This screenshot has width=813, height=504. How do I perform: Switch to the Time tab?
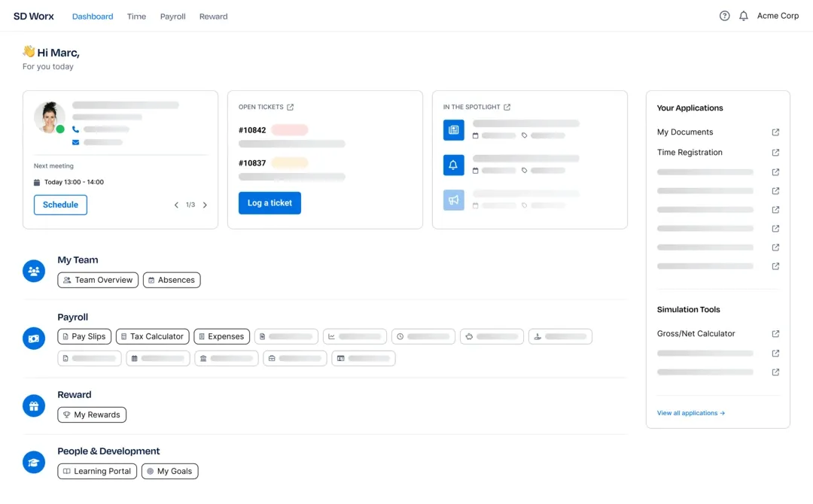pos(136,17)
